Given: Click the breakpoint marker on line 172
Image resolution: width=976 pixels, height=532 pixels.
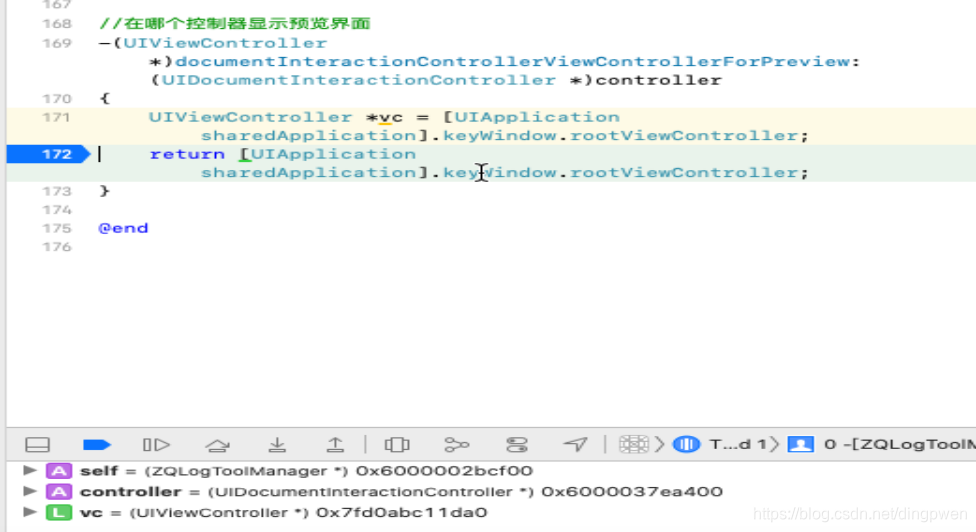Looking at the screenshot, I should (49, 154).
